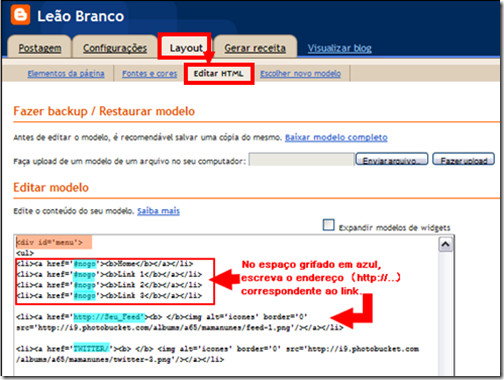Check Expandir modelos de widgets checkbox

click(x=329, y=225)
